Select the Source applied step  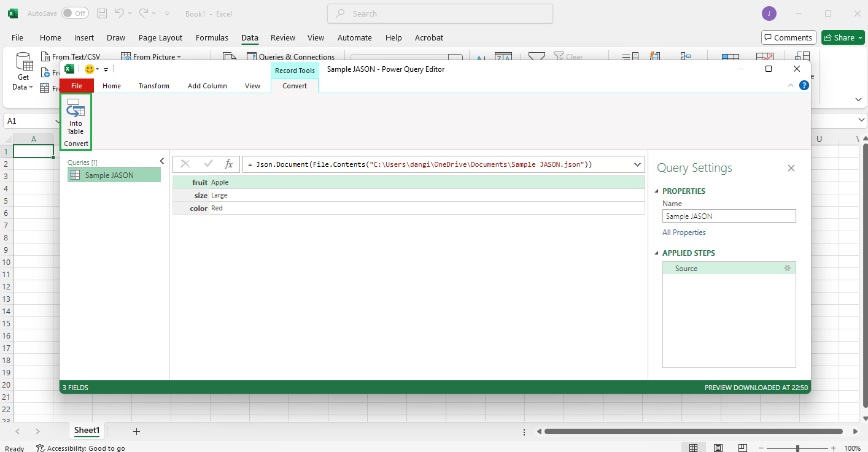tap(729, 268)
